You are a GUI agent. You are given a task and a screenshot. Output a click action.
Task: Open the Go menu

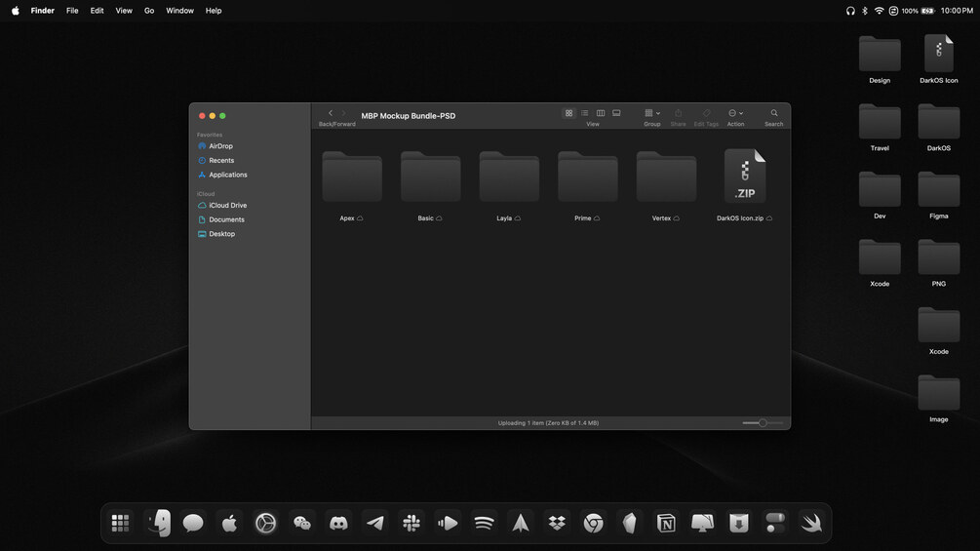tap(149, 11)
